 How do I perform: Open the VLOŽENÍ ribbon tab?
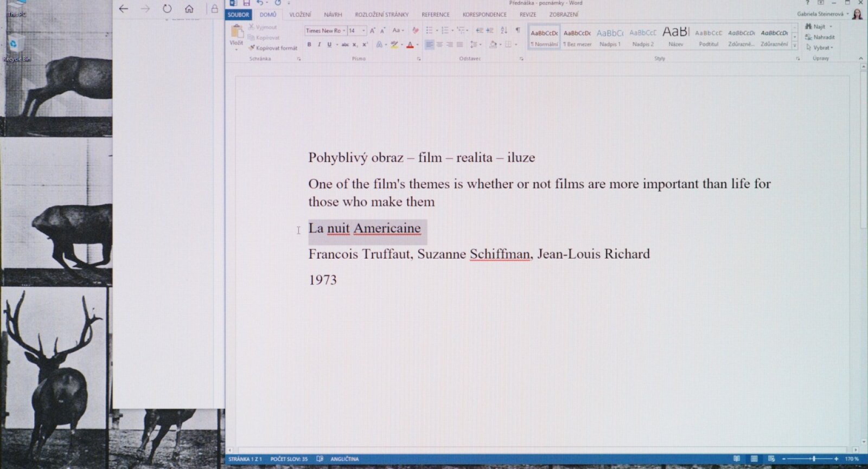(300, 15)
